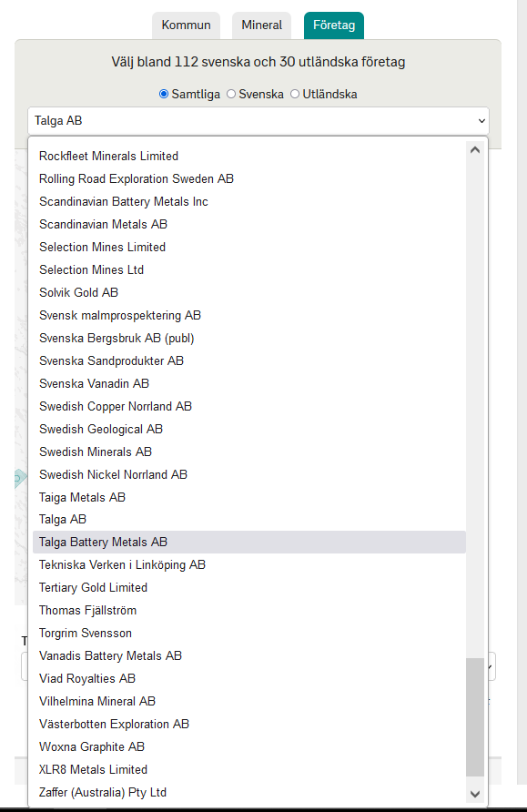The image size is (527, 812).
Task: Select the Samtliga radio button
Action: click(164, 95)
